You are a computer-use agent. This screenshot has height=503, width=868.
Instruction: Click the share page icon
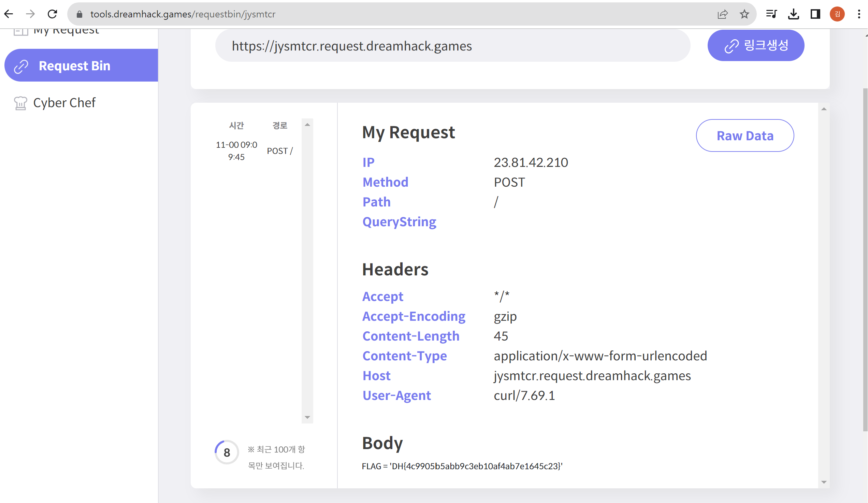(x=722, y=14)
